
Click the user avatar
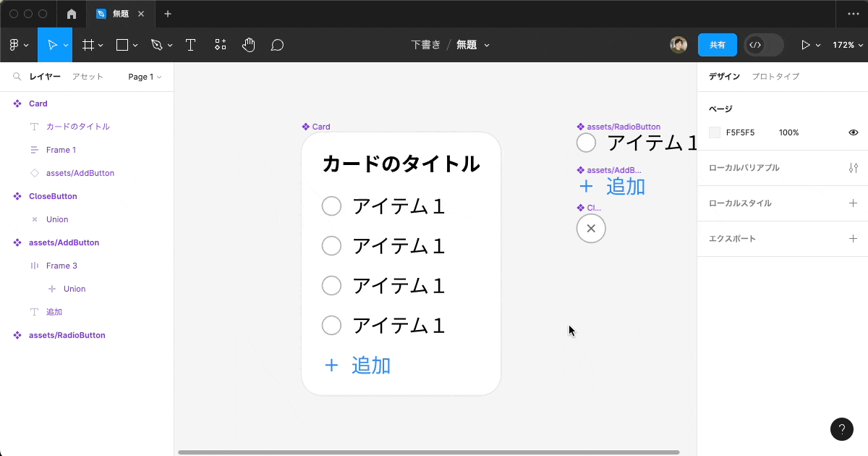[678, 45]
